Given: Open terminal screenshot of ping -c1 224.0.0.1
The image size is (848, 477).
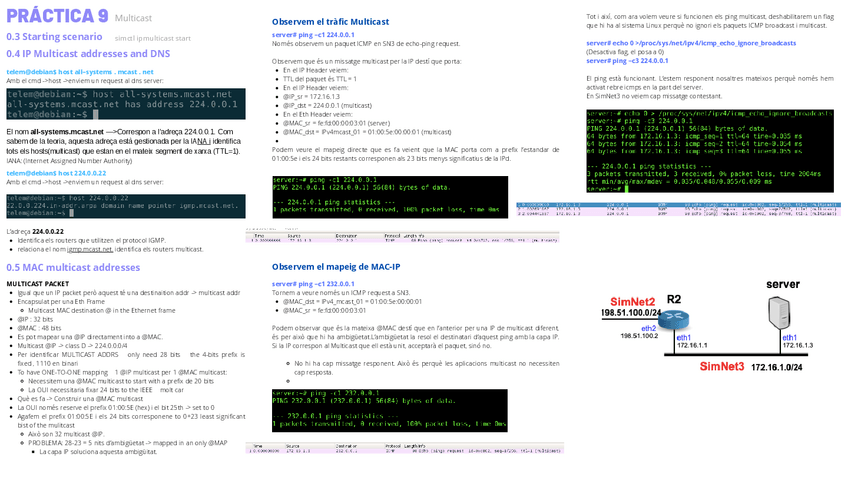Looking at the screenshot, I should point(390,197).
